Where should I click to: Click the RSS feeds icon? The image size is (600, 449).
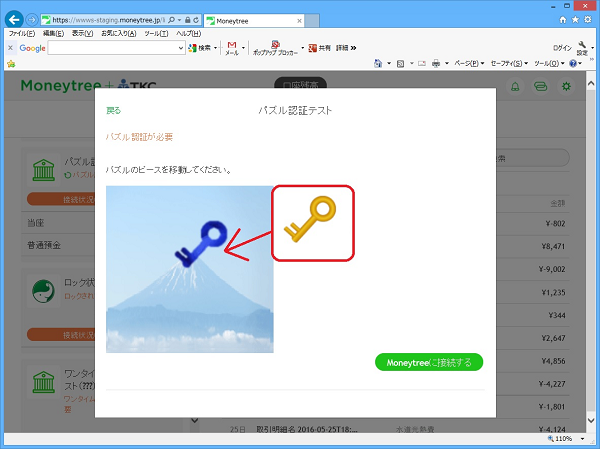pos(400,64)
